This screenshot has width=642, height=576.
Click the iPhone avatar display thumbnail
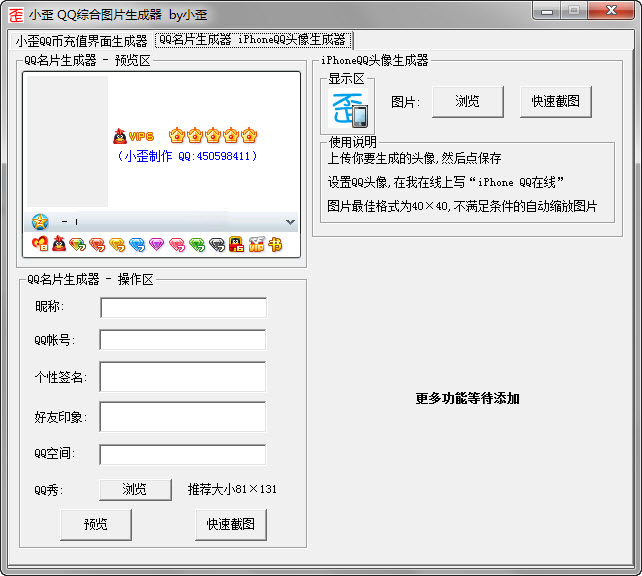tap(348, 108)
